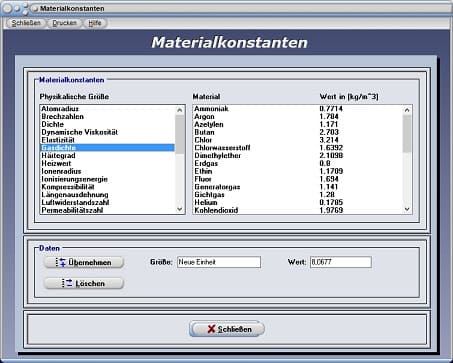
Task: Select Elastizität in the list
Action: (107, 140)
